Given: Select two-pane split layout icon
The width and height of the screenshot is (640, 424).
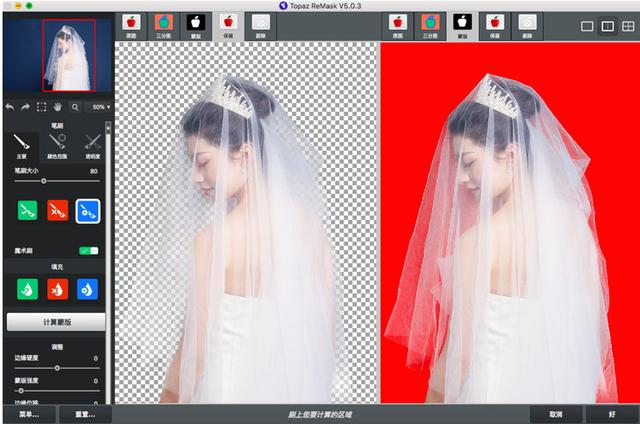Looking at the screenshot, I should tap(608, 27).
